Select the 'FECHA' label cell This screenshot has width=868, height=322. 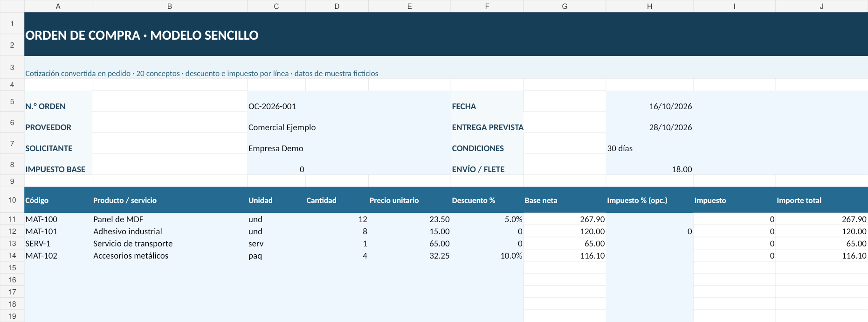click(x=487, y=101)
